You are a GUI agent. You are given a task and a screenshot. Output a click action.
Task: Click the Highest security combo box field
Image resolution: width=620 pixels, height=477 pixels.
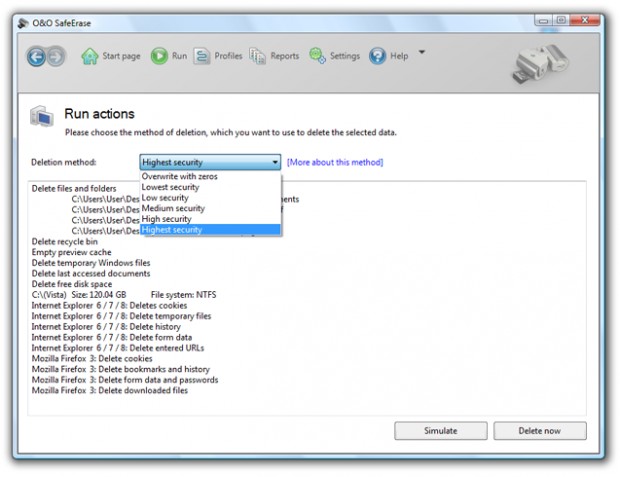pyautogui.click(x=210, y=162)
